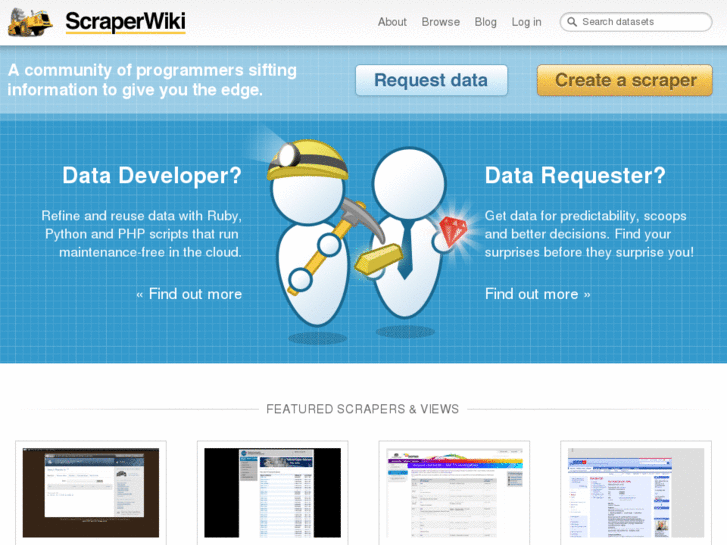727x545 pixels.
Task: Open the fourth featured thumbnail with blue page
Action: 636,493
